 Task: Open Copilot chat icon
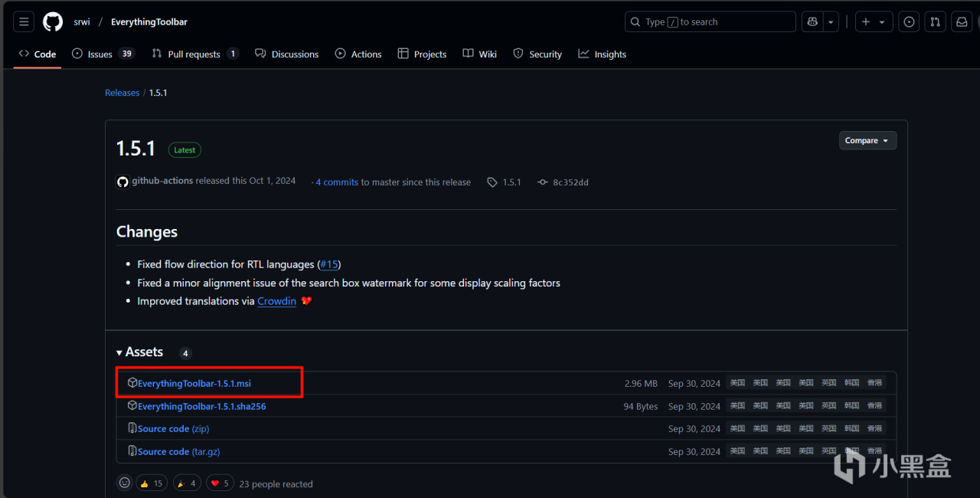812,22
